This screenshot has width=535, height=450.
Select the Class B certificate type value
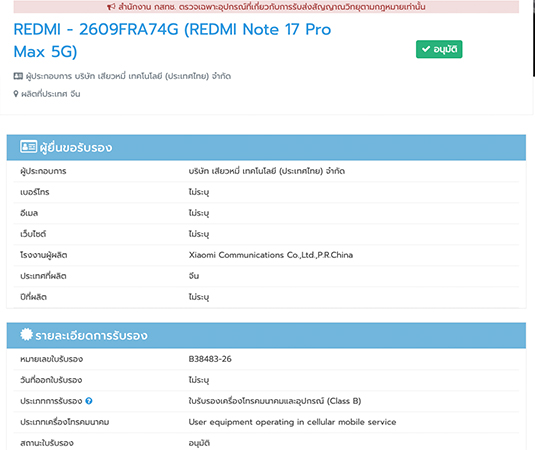pos(275,401)
